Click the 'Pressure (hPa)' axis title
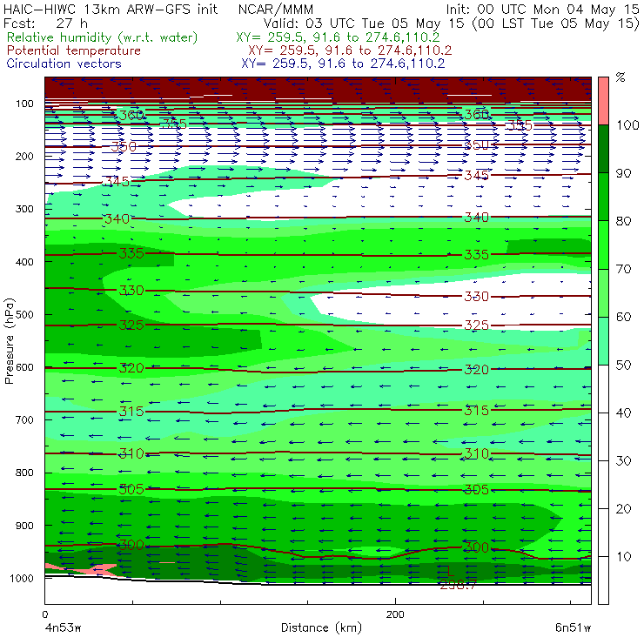 (9, 341)
